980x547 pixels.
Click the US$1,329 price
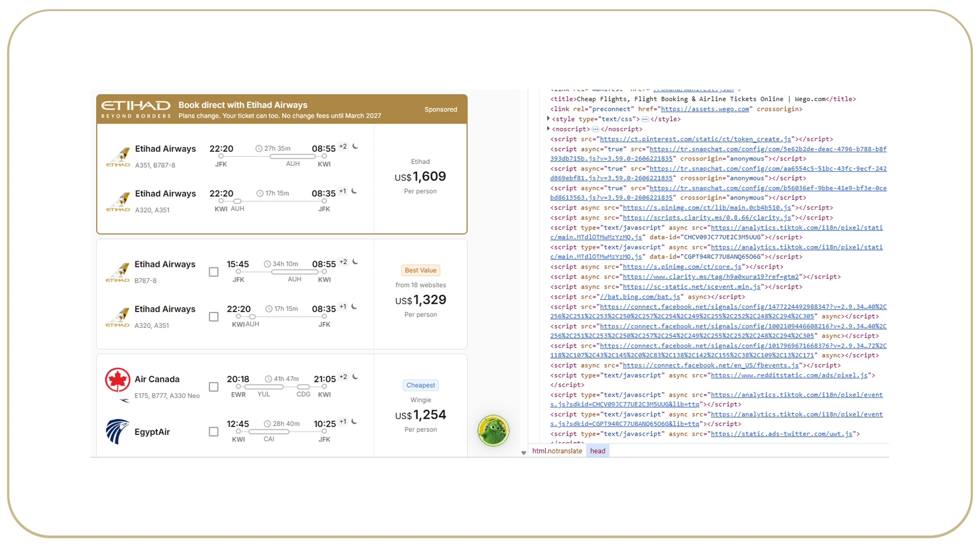point(421,300)
